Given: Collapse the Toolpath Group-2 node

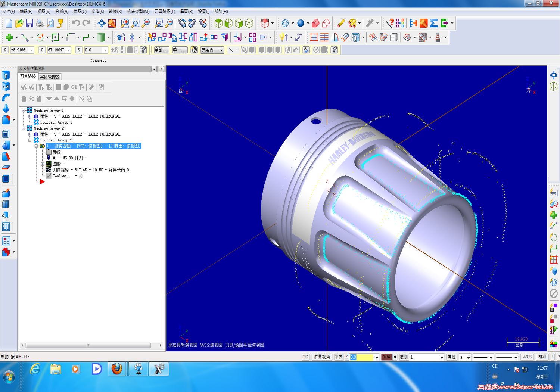Looking at the screenshot, I should [x=30, y=140].
